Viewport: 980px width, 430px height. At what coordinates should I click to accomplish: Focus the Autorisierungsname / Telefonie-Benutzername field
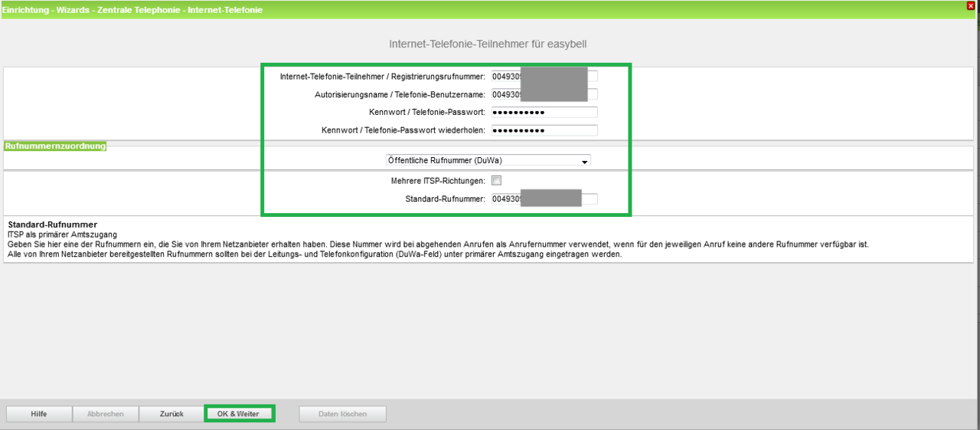[x=544, y=94]
